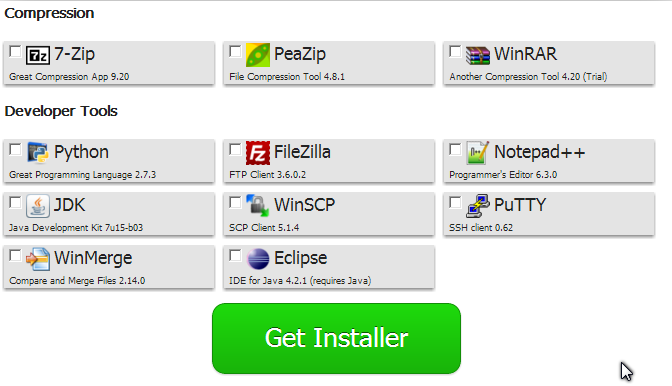Viewport: 672px width, 386px height.
Task: Enable the WinSCP checkbox
Action: pyautogui.click(x=235, y=202)
